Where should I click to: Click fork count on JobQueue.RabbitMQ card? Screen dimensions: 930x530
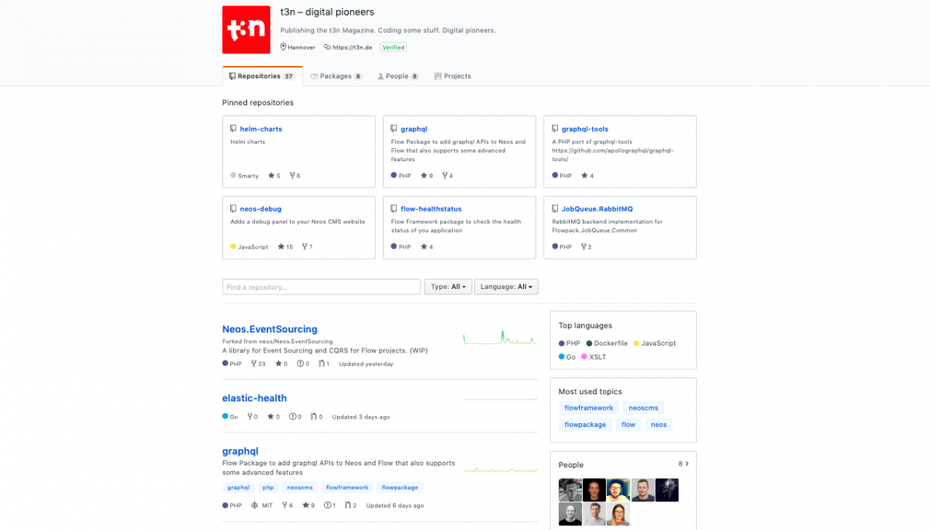pyautogui.click(x=586, y=247)
